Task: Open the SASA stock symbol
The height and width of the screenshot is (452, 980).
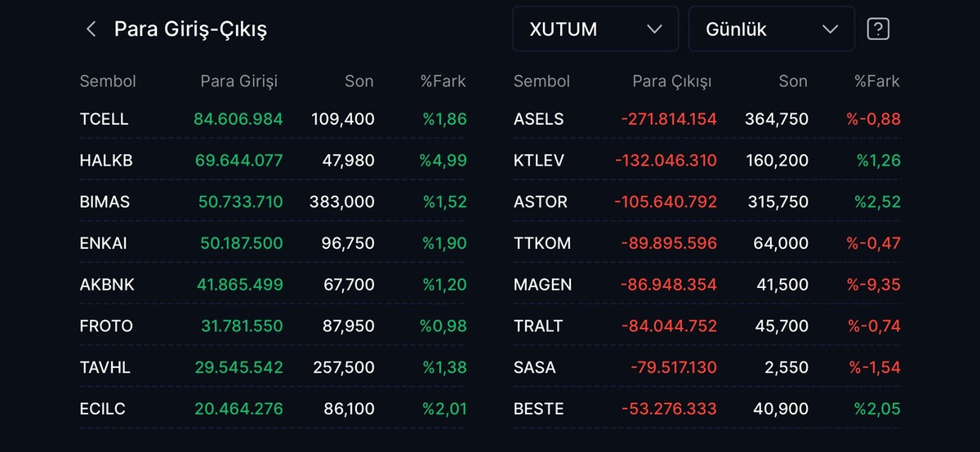Action: pos(535,367)
